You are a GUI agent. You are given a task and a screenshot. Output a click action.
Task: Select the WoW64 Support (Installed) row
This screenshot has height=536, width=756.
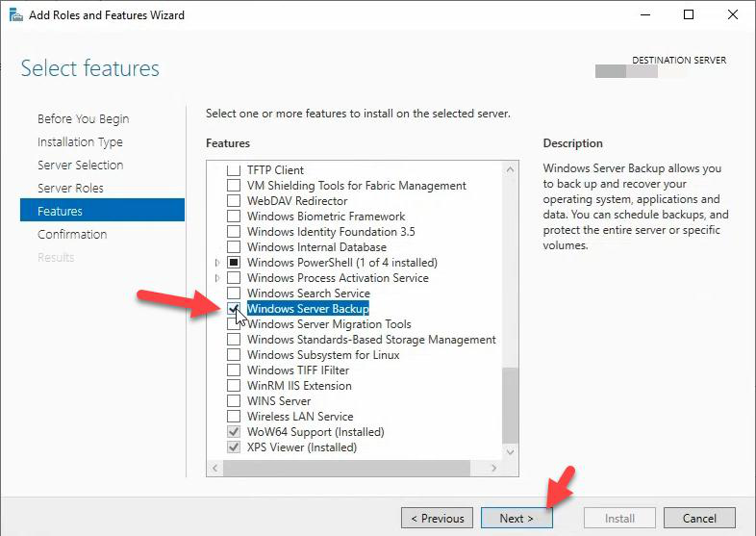(x=315, y=432)
